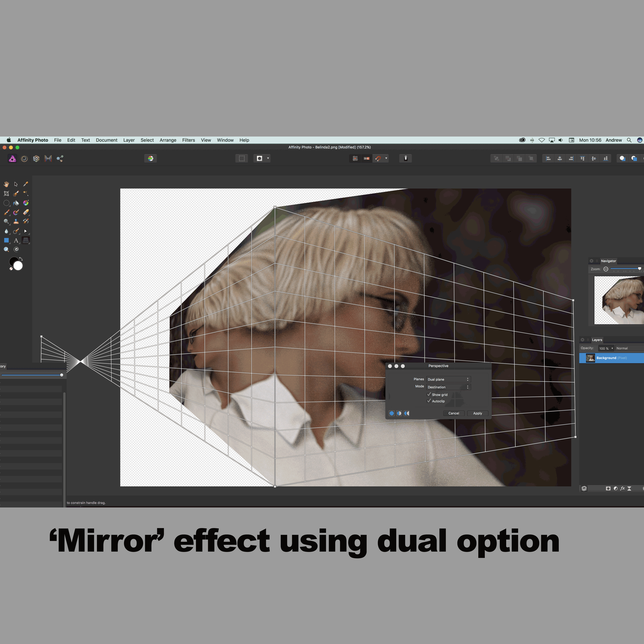Image resolution: width=644 pixels, height=644 pixels.
Task: Select the Blur droplet tool
Action: [6, 231]
